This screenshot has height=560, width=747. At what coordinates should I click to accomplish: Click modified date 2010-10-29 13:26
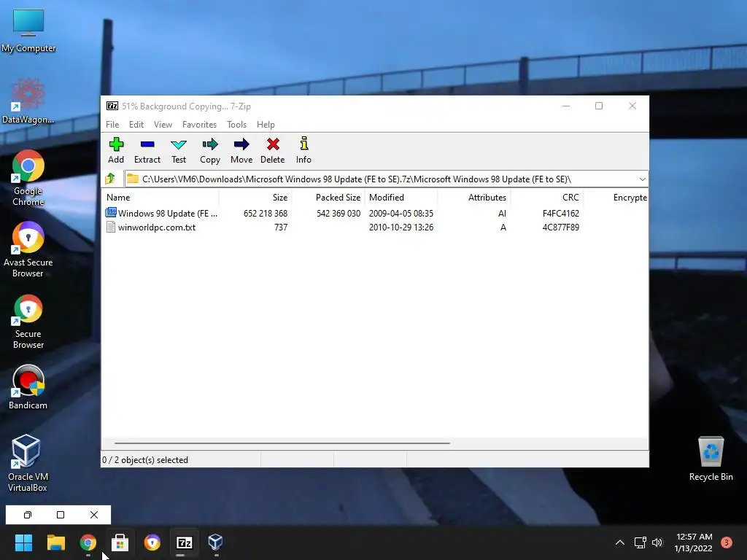click(x=401, y=227)
